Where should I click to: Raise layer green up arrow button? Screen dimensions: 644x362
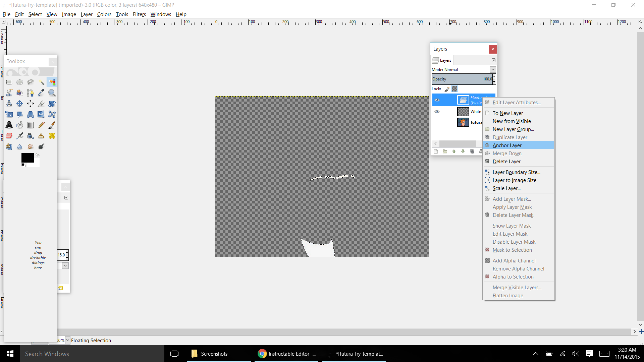coord(454,152)
